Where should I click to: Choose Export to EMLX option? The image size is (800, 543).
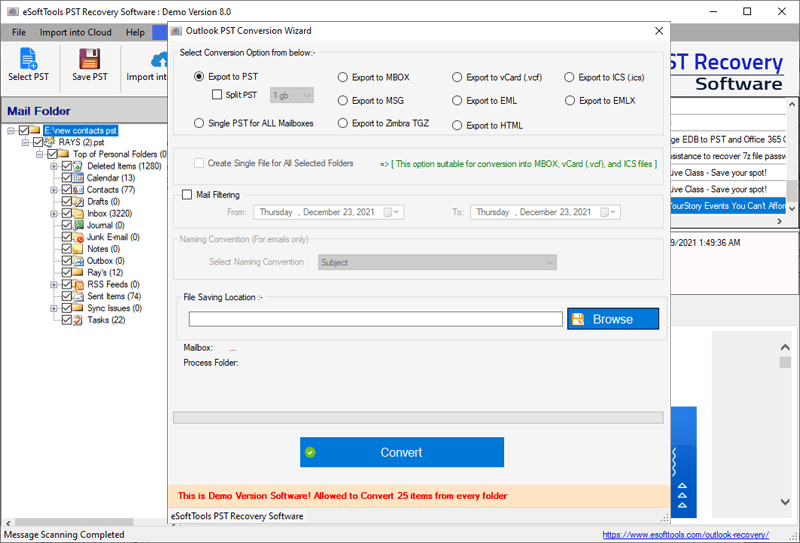pyautogui.click(x=569, y=101)
